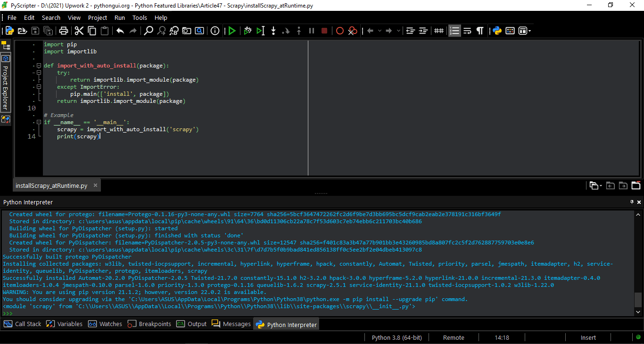Switch to the Watches tab
Viewport: 644px width, 344px height.
pos(106,324)
